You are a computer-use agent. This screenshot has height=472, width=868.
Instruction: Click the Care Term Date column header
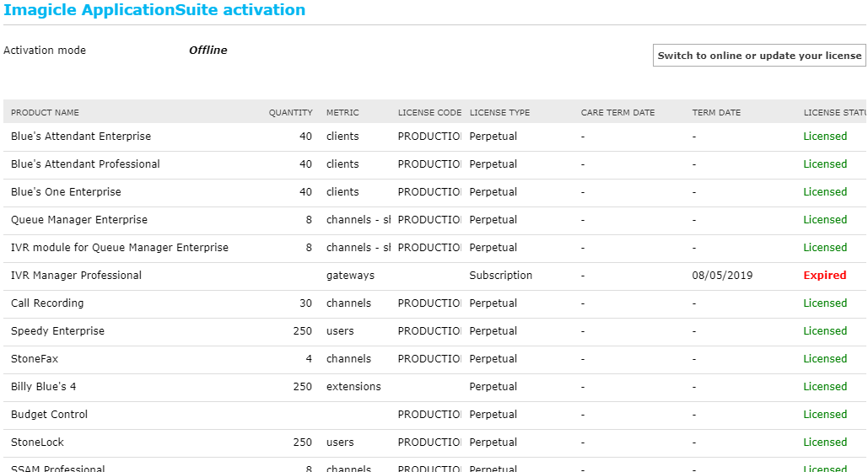point(617,112)
